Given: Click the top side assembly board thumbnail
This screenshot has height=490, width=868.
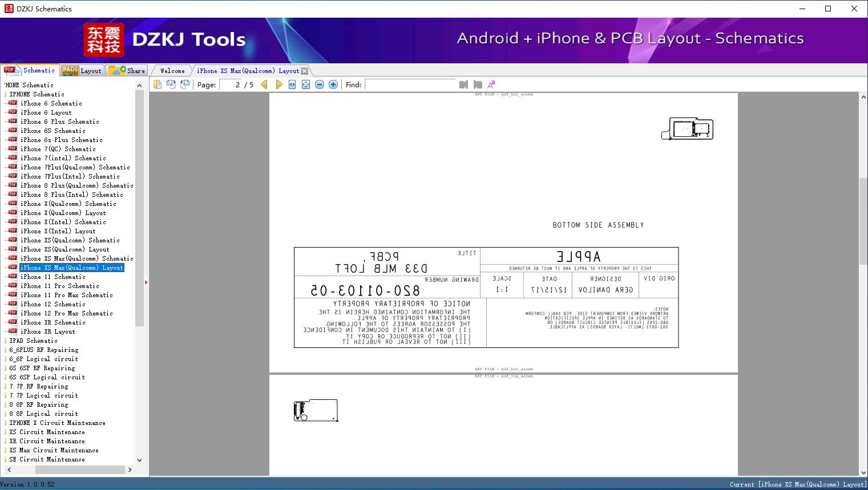Looking at the screenshot, I should [316, 410].
